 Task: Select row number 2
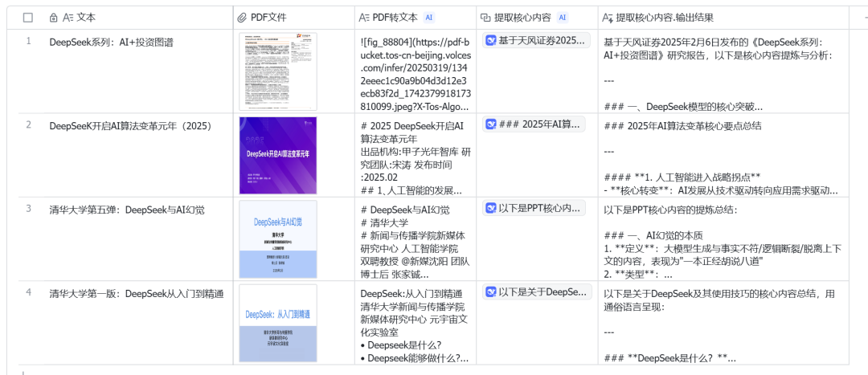[29, 124]
